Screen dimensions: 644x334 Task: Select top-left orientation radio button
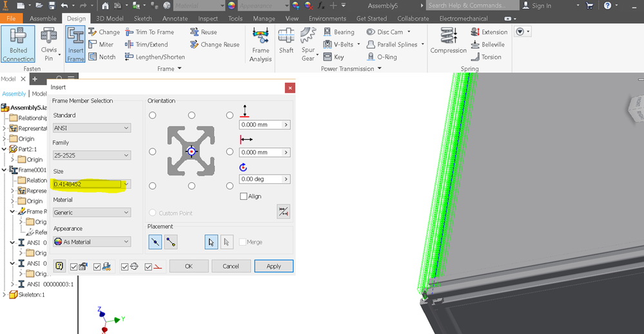point(152,115)
